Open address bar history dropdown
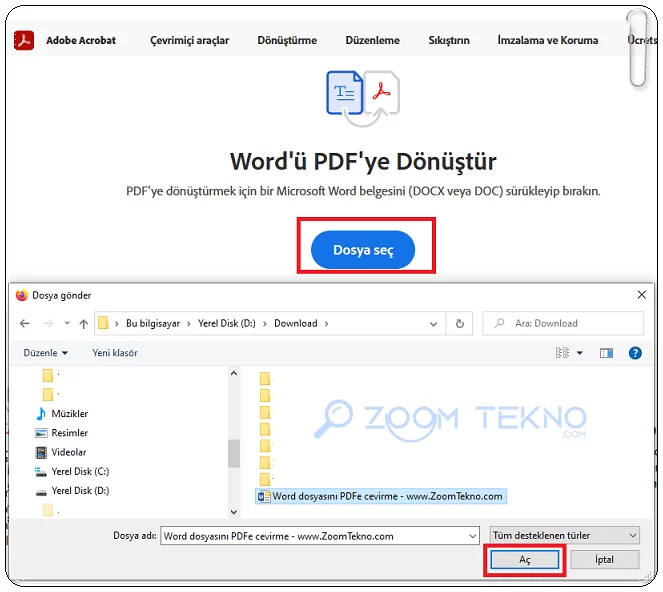The width and height of the screenshot is (663, 592). (433, 324)
